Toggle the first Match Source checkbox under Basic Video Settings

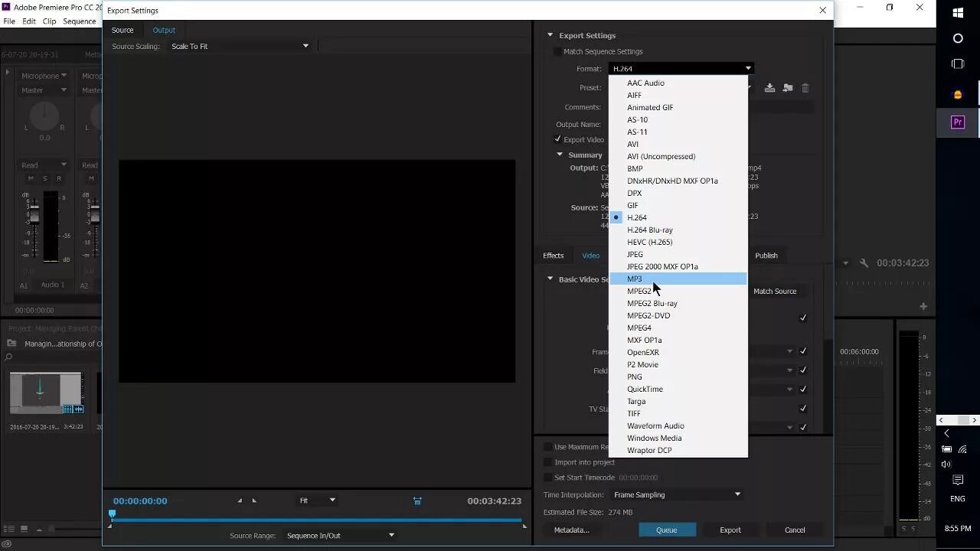pyautogui.click(x=802, y=318)
